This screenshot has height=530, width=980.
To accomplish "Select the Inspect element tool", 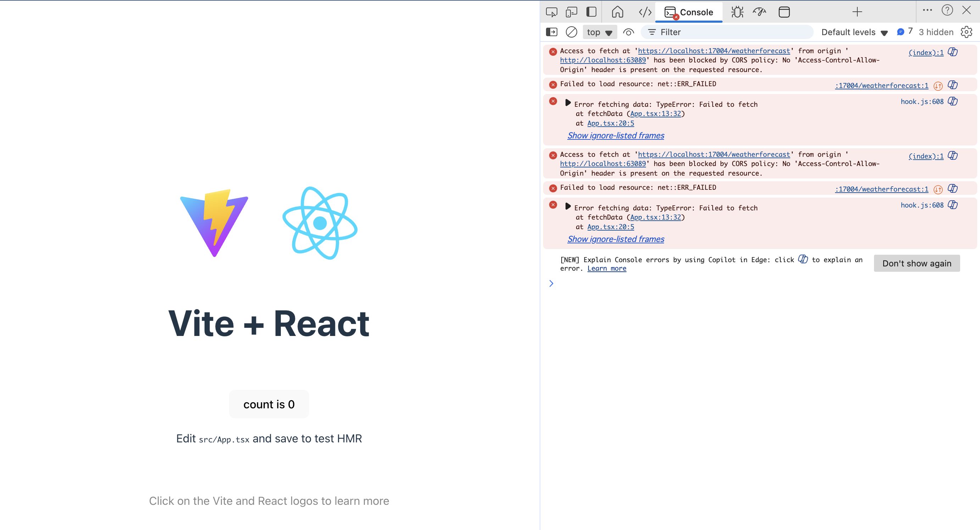I will click(x=551, y=12).
